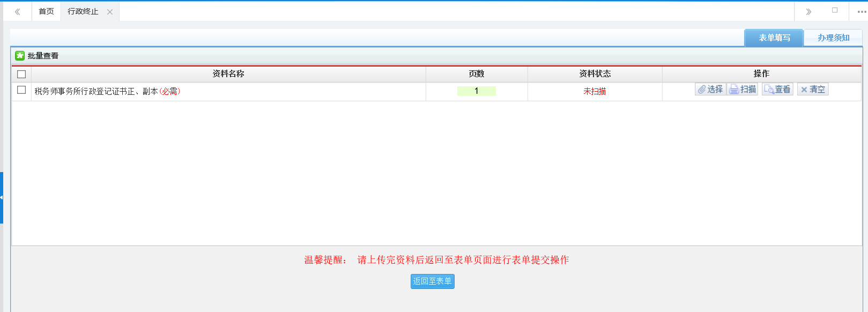Click the 选择 paperclip button

[x=710, y=90]
